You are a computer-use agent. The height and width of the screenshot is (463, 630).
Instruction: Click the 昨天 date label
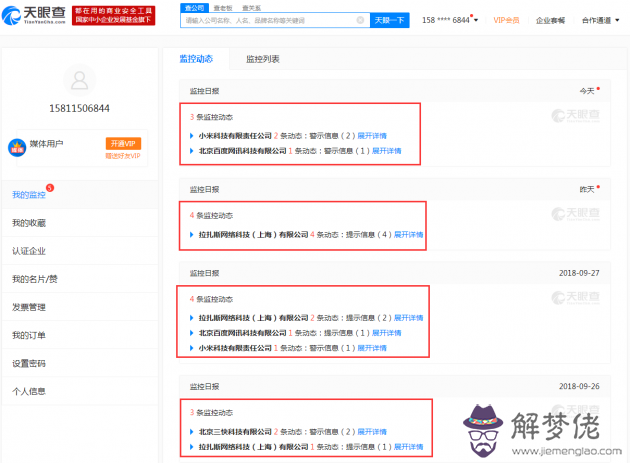tap(587, 190)
